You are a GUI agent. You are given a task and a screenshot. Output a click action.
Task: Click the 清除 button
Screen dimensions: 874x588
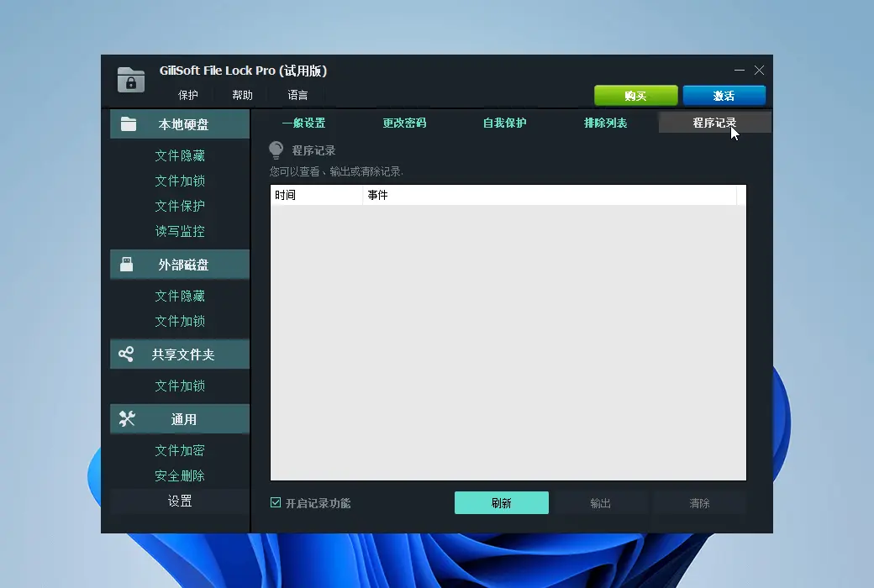(699, 503)
